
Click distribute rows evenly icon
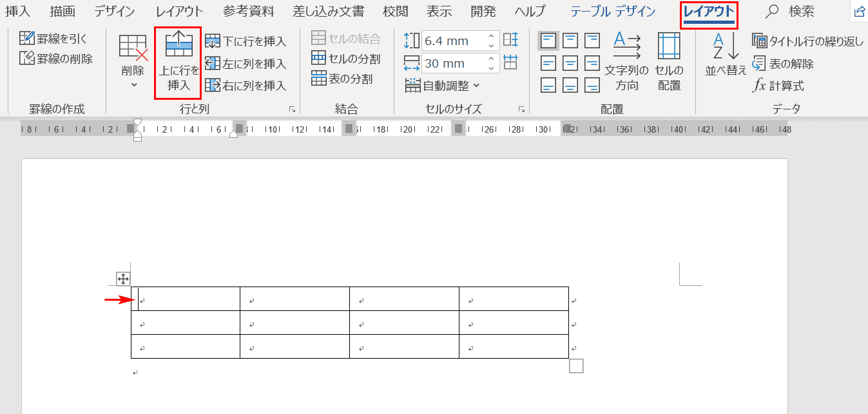coord(511,40)
